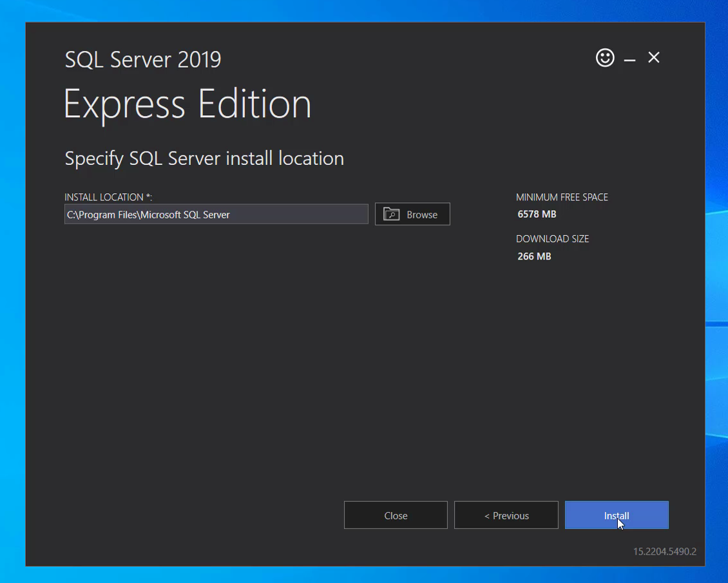Minimize the SQL Server installer window

[629, 59]
